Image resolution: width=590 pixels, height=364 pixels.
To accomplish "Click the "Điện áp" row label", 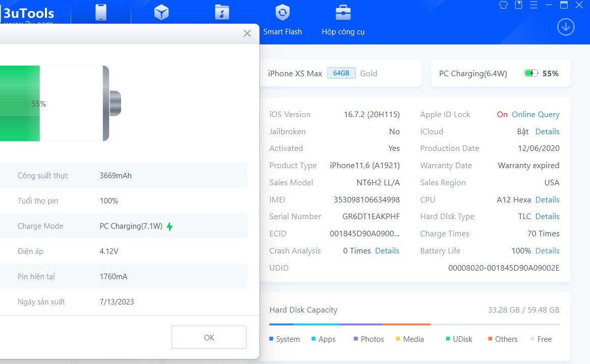I will [30, 251].
